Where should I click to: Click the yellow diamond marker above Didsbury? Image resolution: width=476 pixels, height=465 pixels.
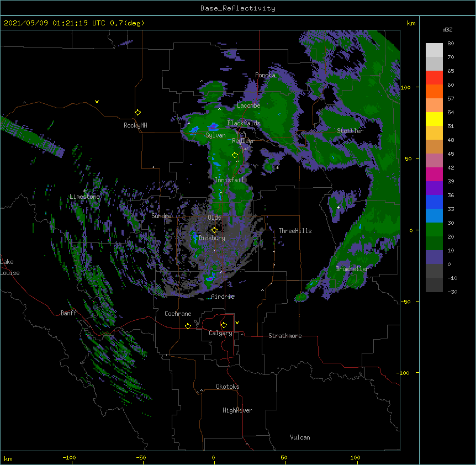pyautogui.click(x=214, y=230)
